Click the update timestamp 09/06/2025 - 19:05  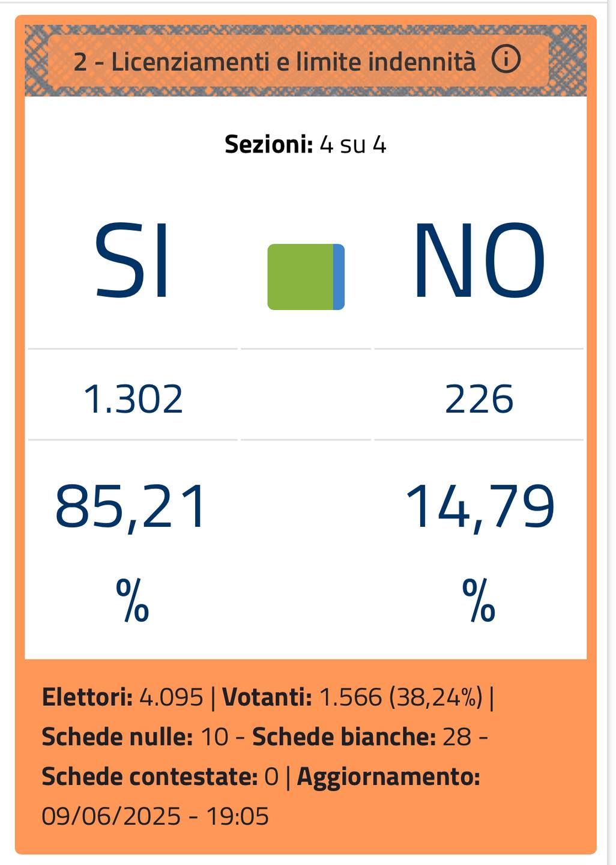click(155, 816)
